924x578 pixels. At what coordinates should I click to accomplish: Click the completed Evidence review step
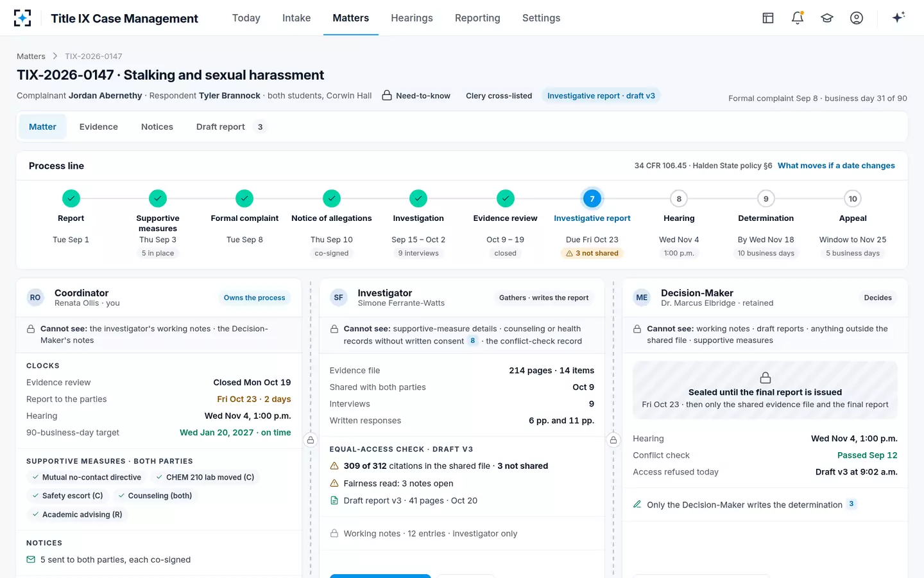pyautogui.click(x=506, y=198)
